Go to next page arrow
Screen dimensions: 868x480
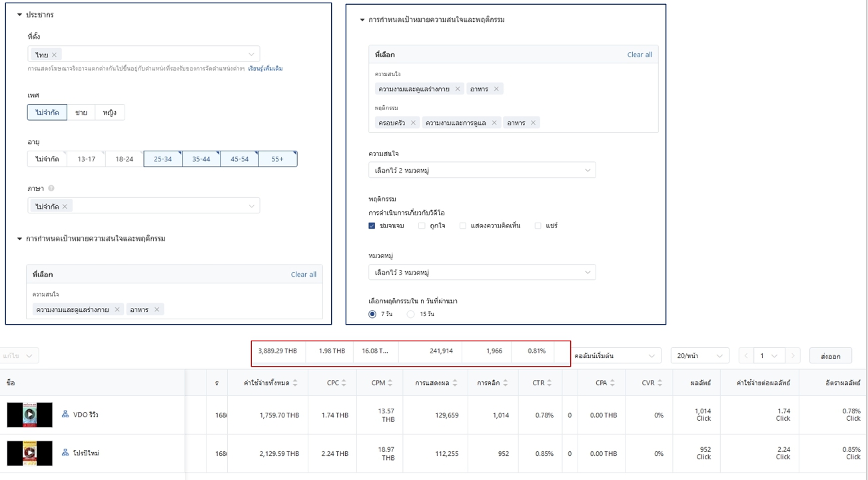click(x=792, y=356)
